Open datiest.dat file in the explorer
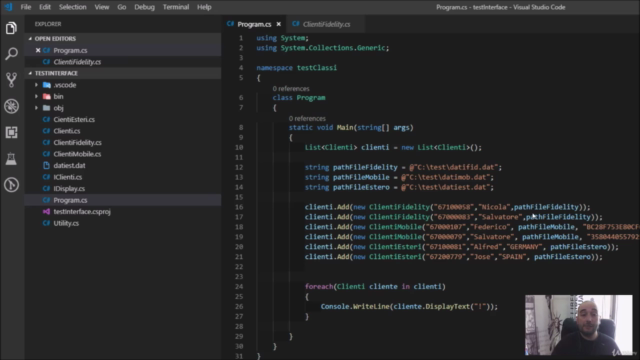Viewport: 640px width, 360px height. click(x=69, y=165)
